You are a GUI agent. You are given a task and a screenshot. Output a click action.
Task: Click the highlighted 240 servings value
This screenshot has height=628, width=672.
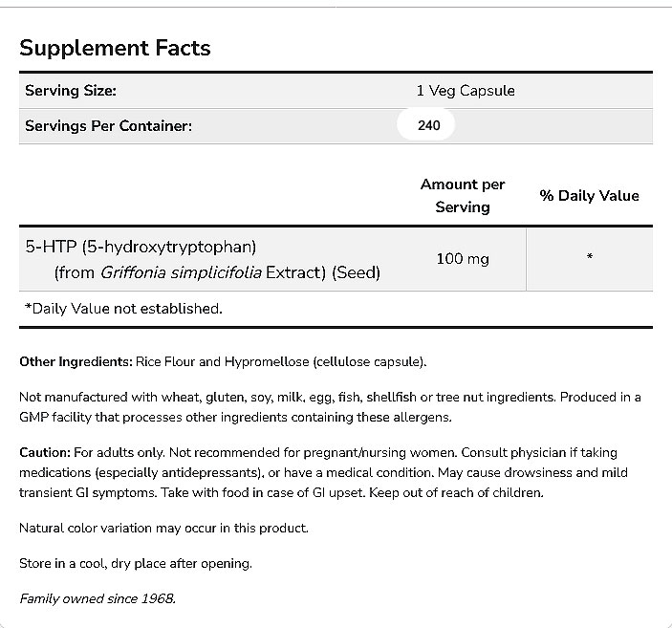pos(428,125)
